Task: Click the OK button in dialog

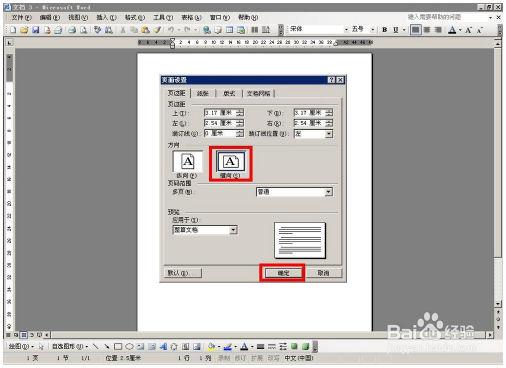Action: [283, 273]
